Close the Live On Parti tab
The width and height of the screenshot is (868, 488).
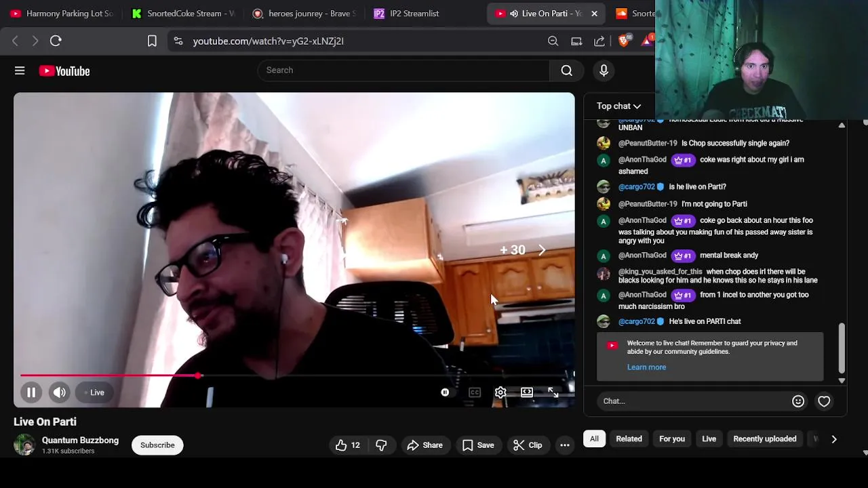click(594, 14)
